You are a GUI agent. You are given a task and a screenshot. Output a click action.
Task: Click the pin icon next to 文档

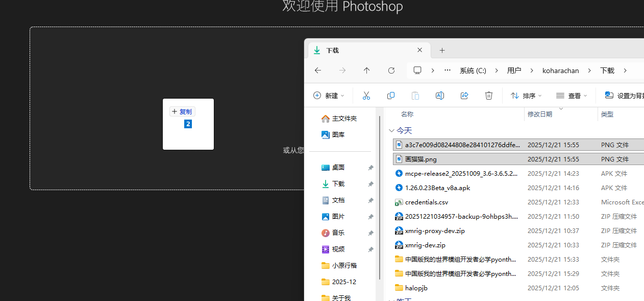point(371,200)
